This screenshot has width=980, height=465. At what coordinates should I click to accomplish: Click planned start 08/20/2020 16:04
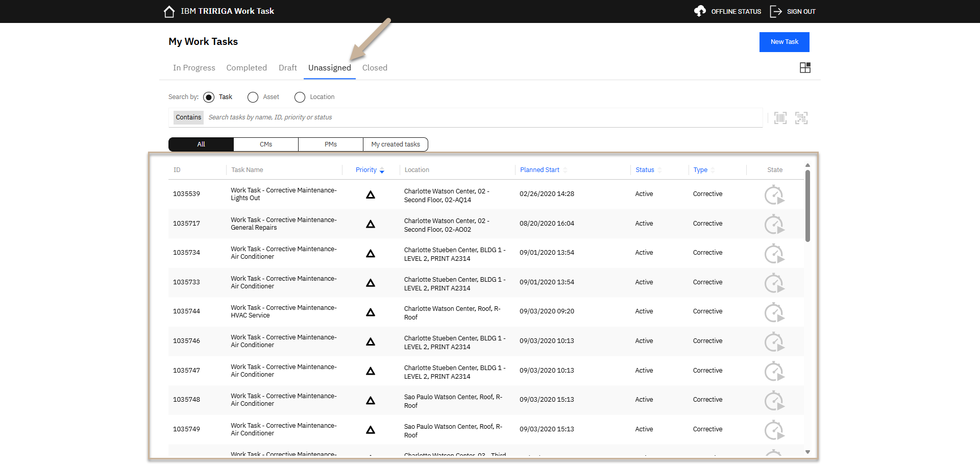click(547, 224)
